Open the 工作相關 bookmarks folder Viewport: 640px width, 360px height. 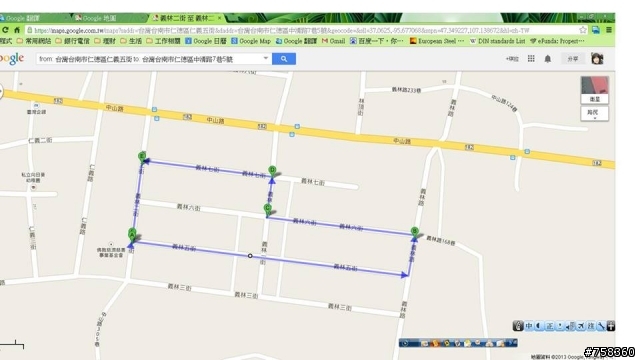coord(163,41)
